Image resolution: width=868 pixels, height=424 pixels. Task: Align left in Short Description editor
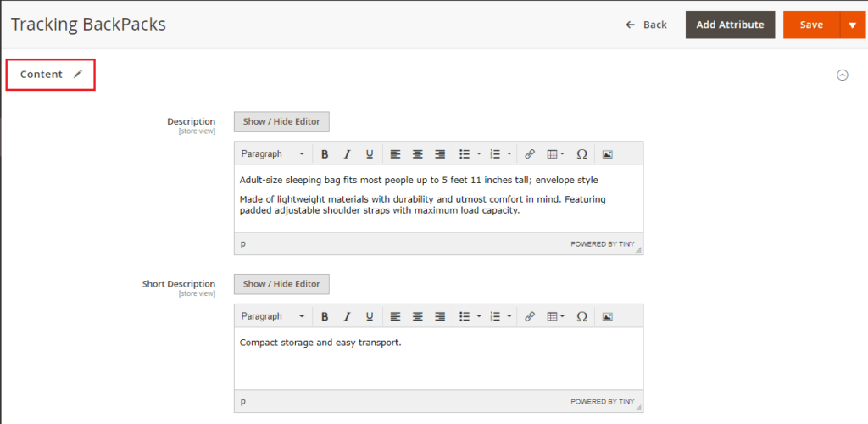coord(395,316)
